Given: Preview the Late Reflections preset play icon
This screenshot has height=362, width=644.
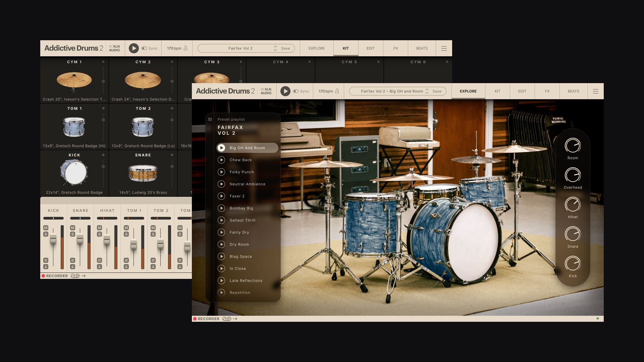Looking at the screenshot, I should [221, 281].
